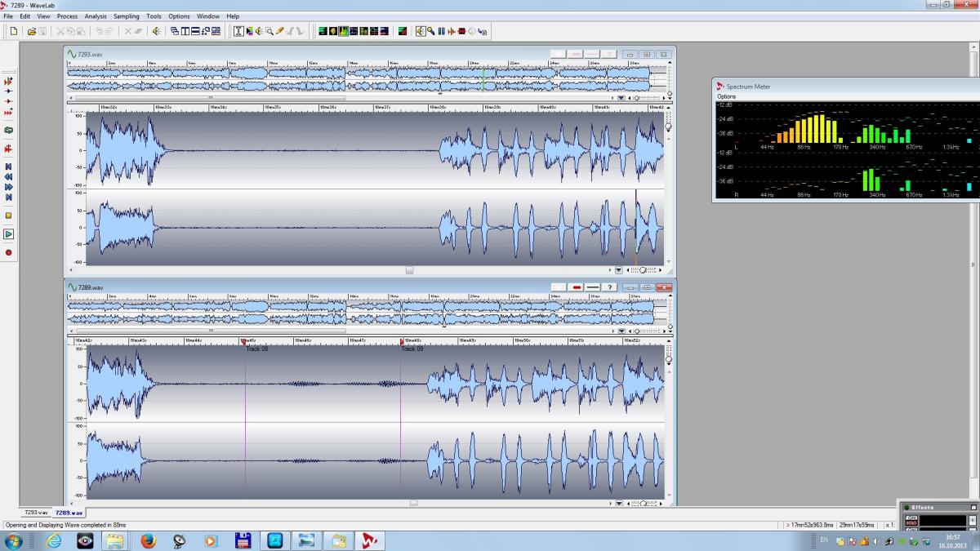Click the fast rewind button

9,176
